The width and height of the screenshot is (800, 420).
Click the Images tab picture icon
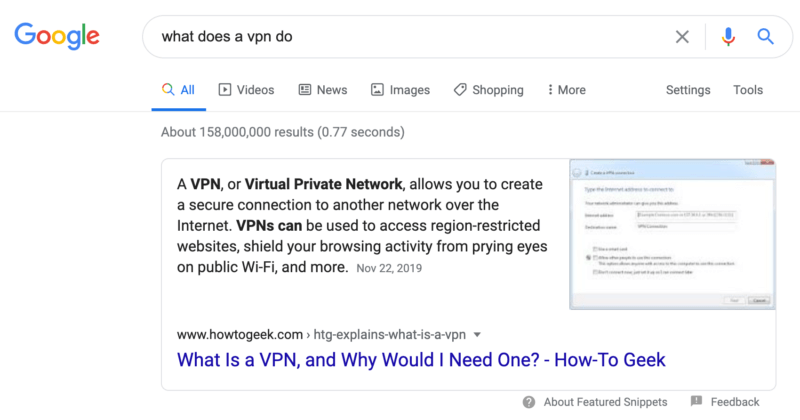tap(377, 90)
